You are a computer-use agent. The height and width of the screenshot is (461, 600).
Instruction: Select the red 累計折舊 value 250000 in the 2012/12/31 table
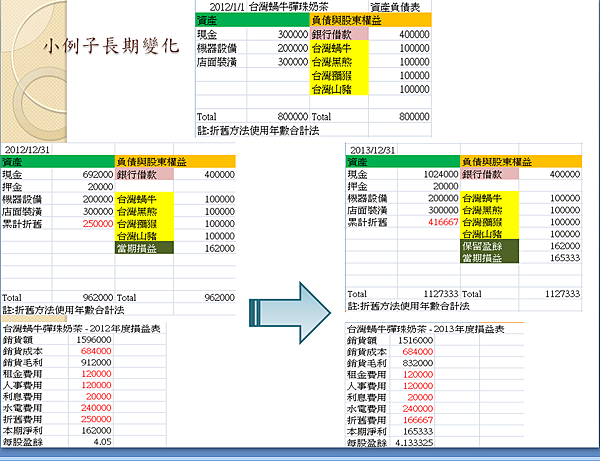point(98,224)
